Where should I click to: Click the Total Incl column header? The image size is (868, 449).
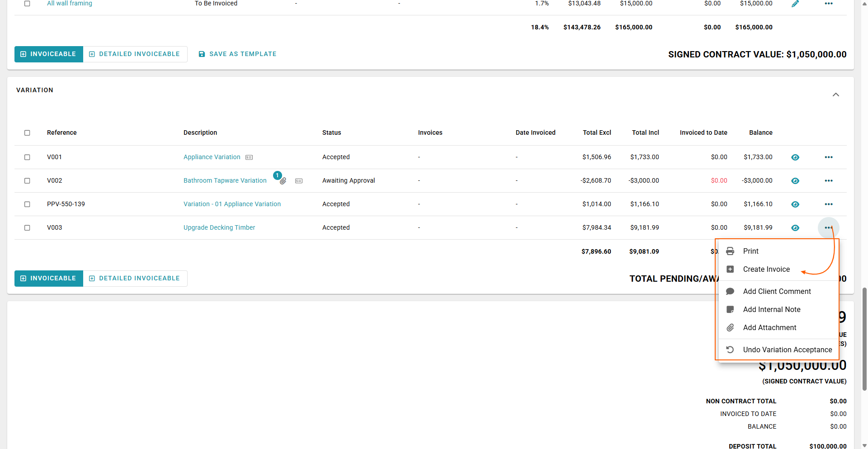(x=646, y=132)
